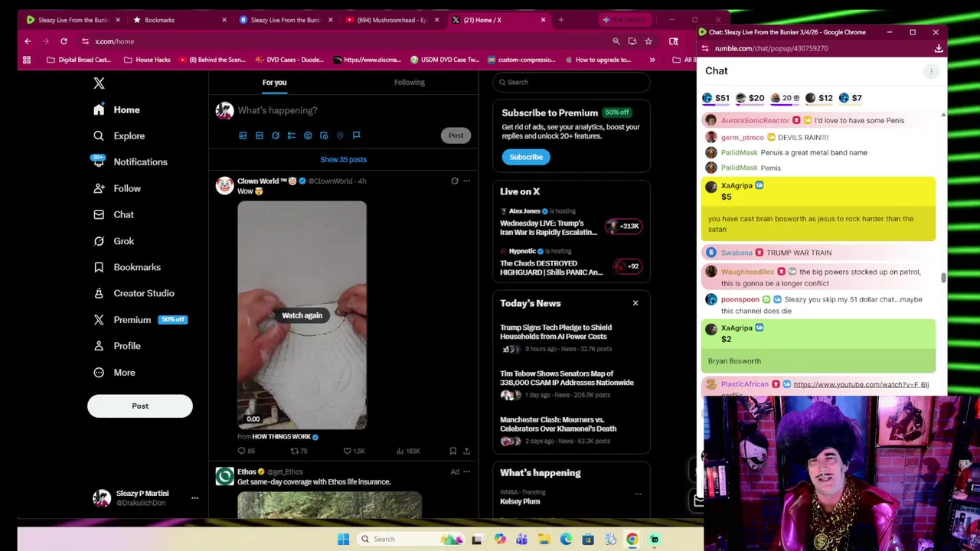Open Grok in the X sidebar

pyautogui.click(x=113, y=241)
